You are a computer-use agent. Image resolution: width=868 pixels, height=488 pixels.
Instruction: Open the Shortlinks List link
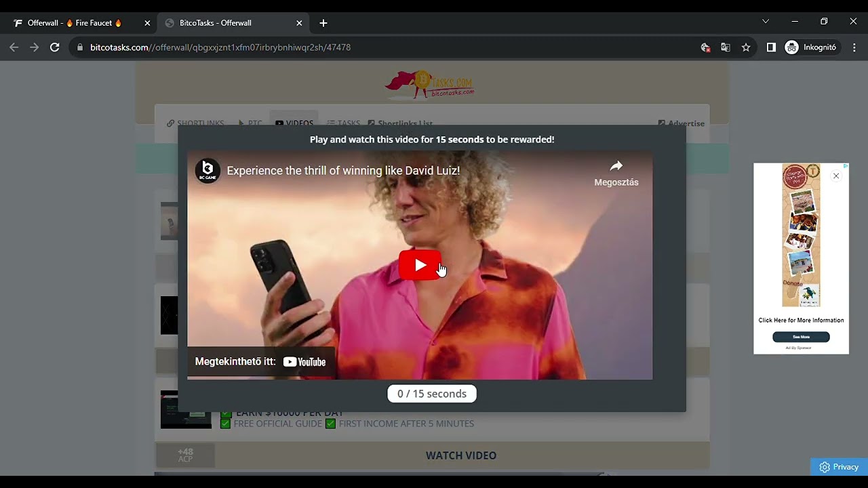[400, 123]
